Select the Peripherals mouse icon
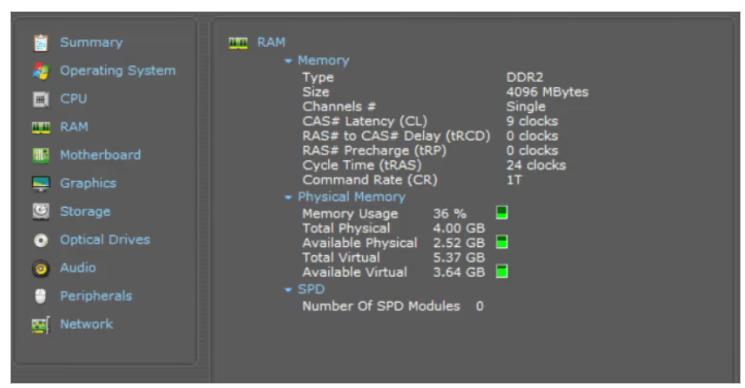 click(41, 296)
